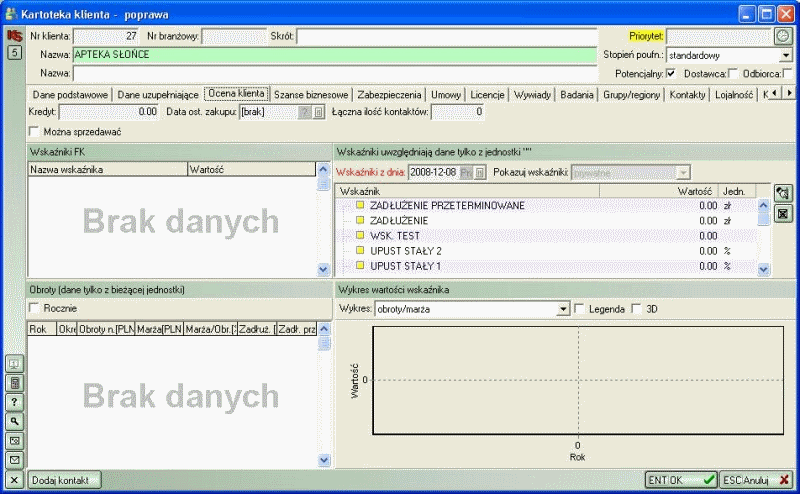800x494 pixels.
Task: Expand the Wykres obroty/marża dropdown
Action: point(563,310)
